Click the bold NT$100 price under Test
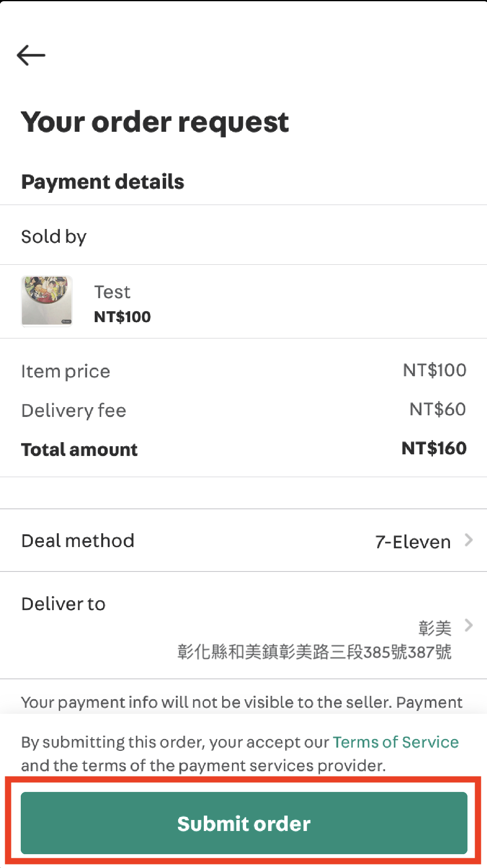Screen dimensions: 487x868 point(122,317)
